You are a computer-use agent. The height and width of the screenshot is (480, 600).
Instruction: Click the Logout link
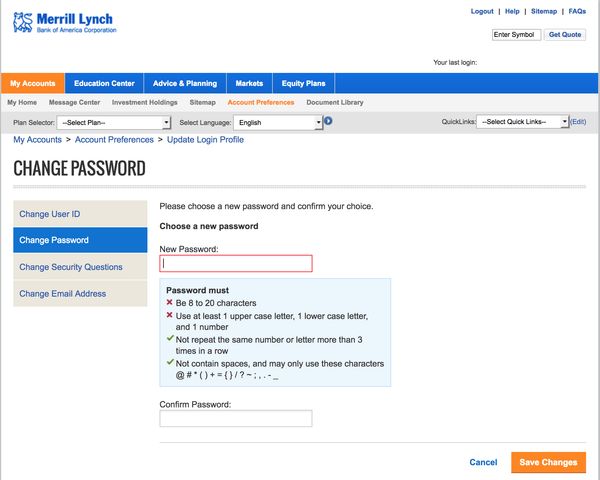click(x=482, y=11)
